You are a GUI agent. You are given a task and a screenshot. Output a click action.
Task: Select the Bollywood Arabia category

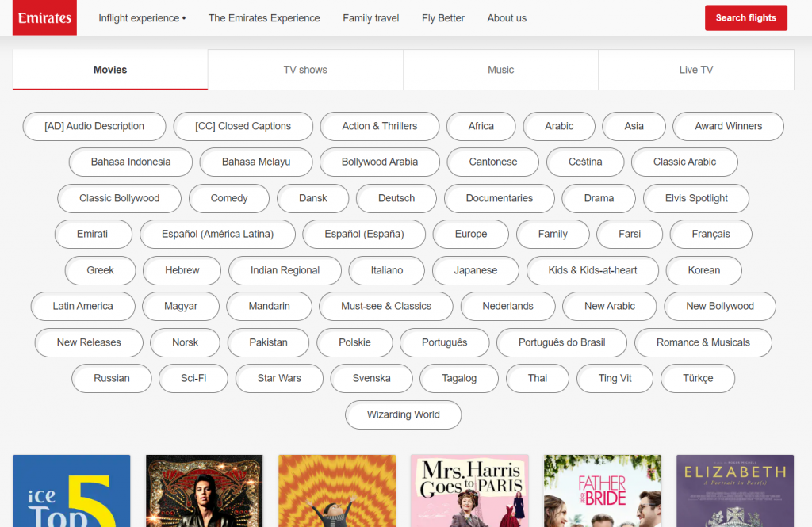380,162
